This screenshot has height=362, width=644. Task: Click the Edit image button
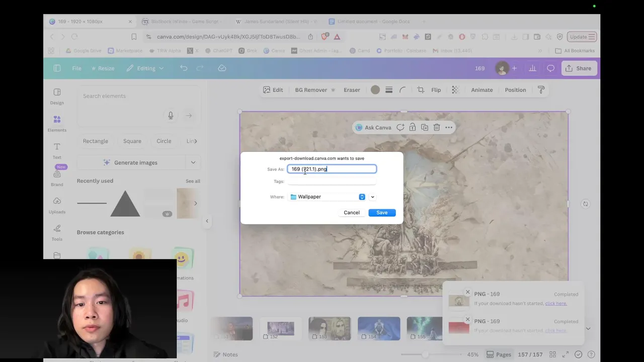point(273,90)
